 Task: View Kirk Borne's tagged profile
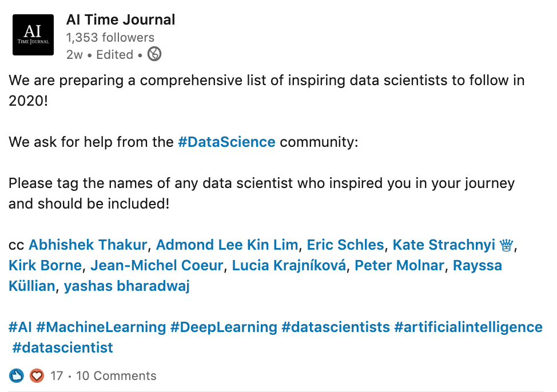point(45,265)
